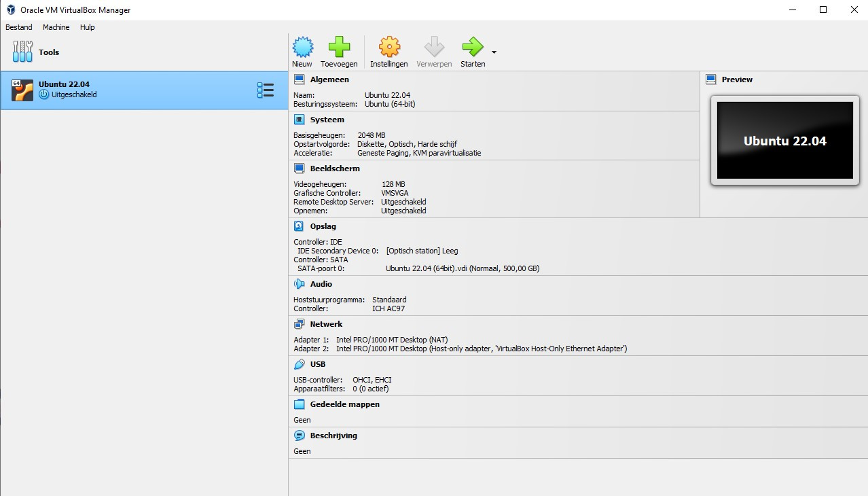Image resolution: width=868 pixels, height=496 pixels.
Task: Click the VirtualBox logo in the title bar
Action: point(11,10)
